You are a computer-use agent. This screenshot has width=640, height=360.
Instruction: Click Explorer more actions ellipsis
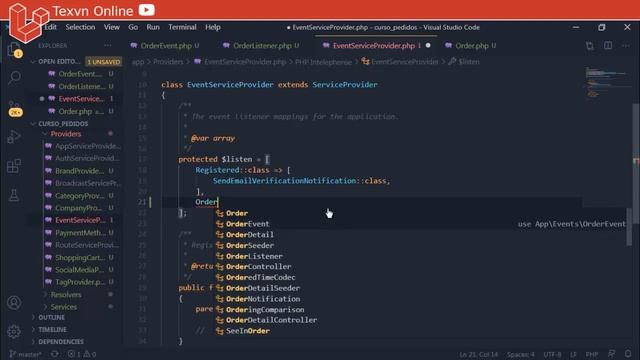coord(108,45)
